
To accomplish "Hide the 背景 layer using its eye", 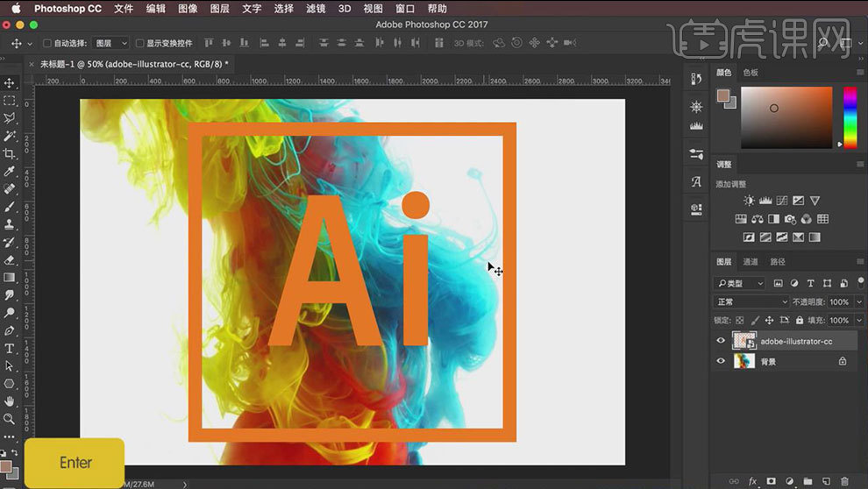I will tap(721, 361).
